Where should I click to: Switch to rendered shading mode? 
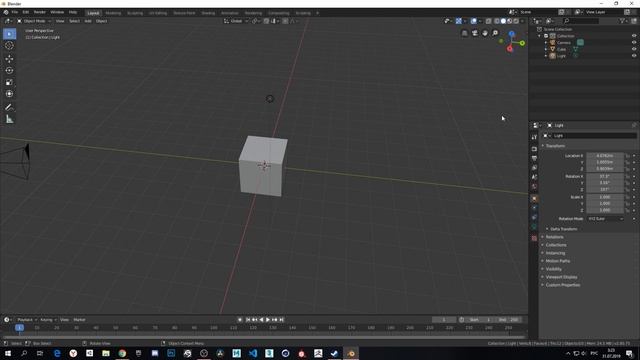click(x=516, y=21)
